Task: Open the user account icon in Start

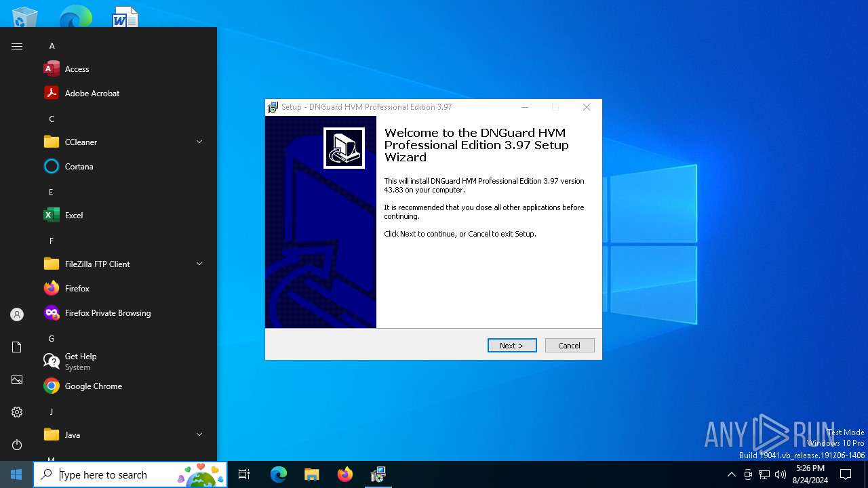Action: (x=17, y=314)
